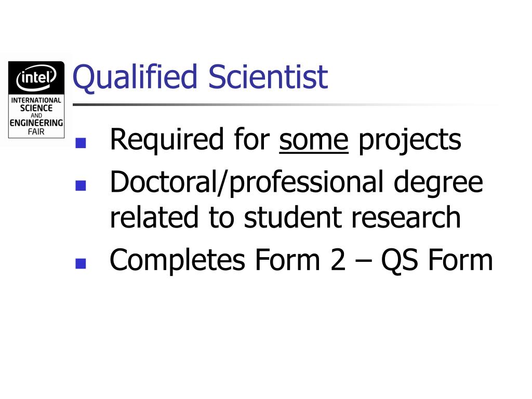
Task: Click the text "related to student research"
Action: click(285, 217)
